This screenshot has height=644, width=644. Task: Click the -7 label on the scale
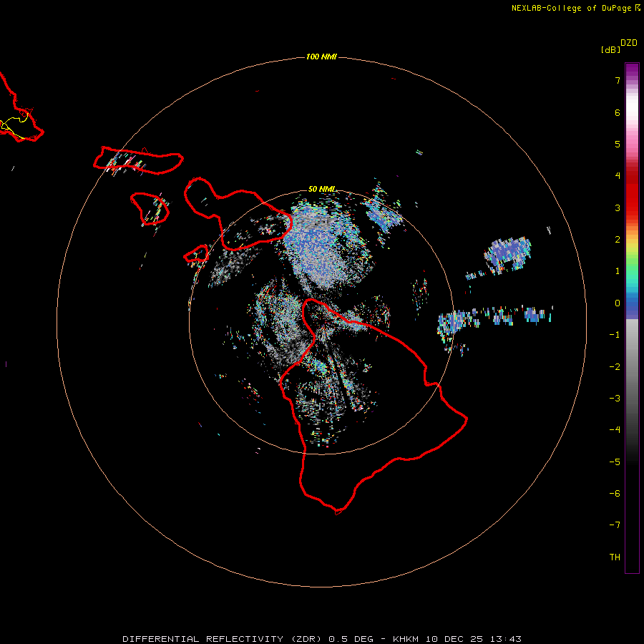(x=615, y=525)
